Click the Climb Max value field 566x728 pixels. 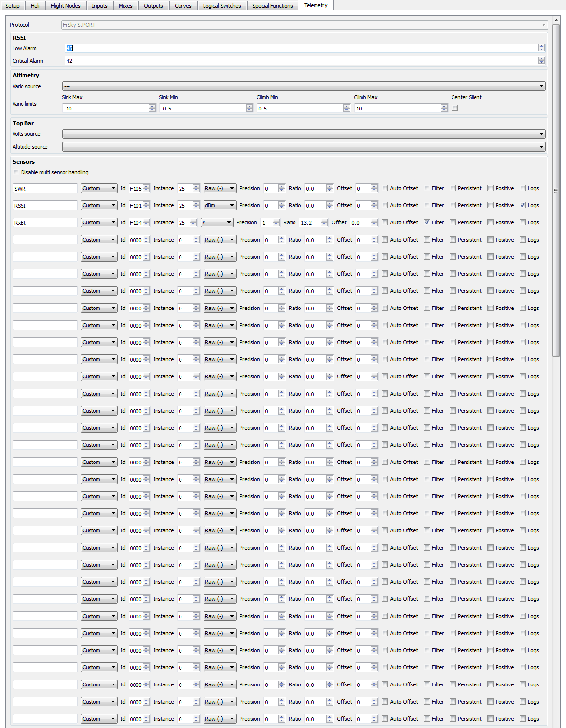397,109
